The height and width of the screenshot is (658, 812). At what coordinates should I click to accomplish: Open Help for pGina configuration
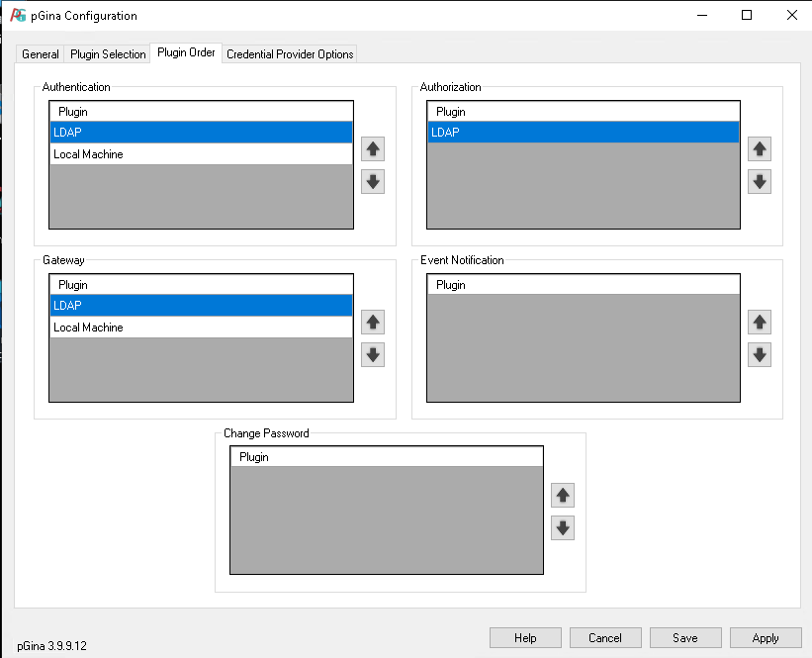525,638
